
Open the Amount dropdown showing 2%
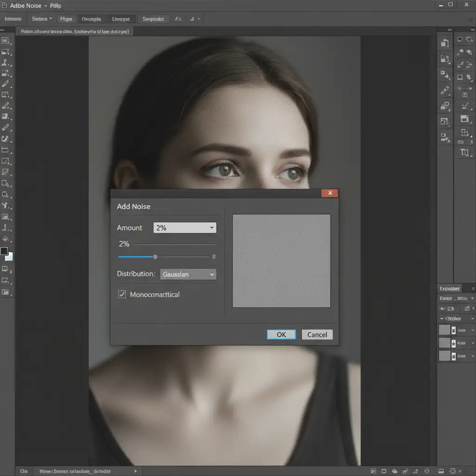pyautogui.click(x=185, y=228)
